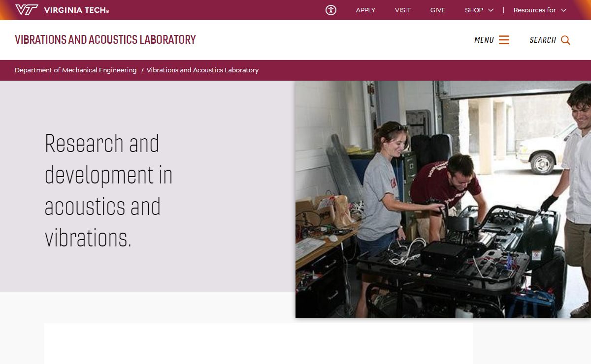
Task: Click the SEARCH text label
Action: tap(543, 40)
